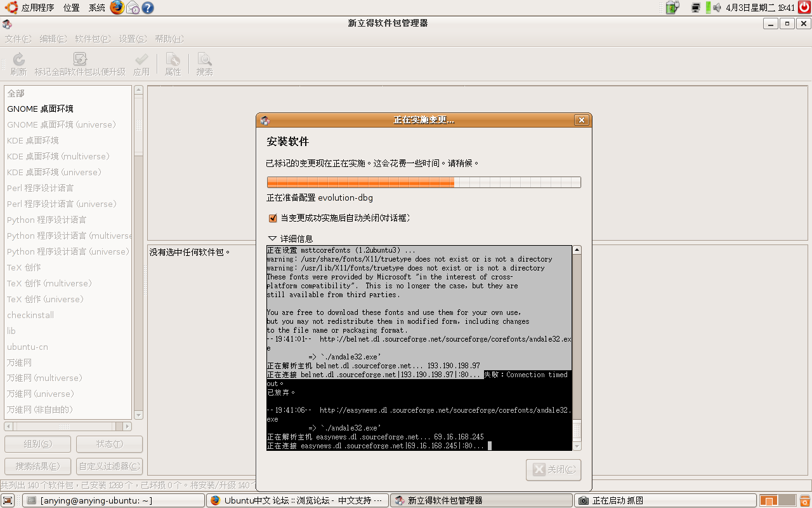
Task: Open the 文件 (File) menu
Action: (18, 39)
